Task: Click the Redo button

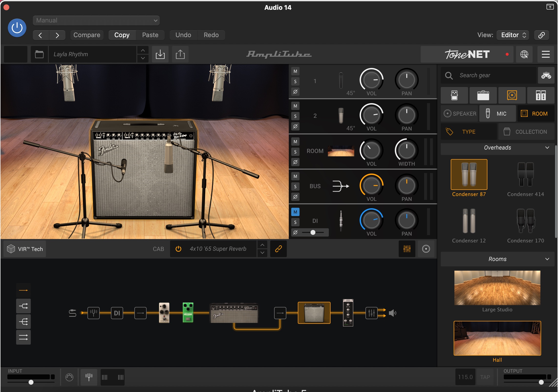Action: pyautogui.click(x=211, y=35)
